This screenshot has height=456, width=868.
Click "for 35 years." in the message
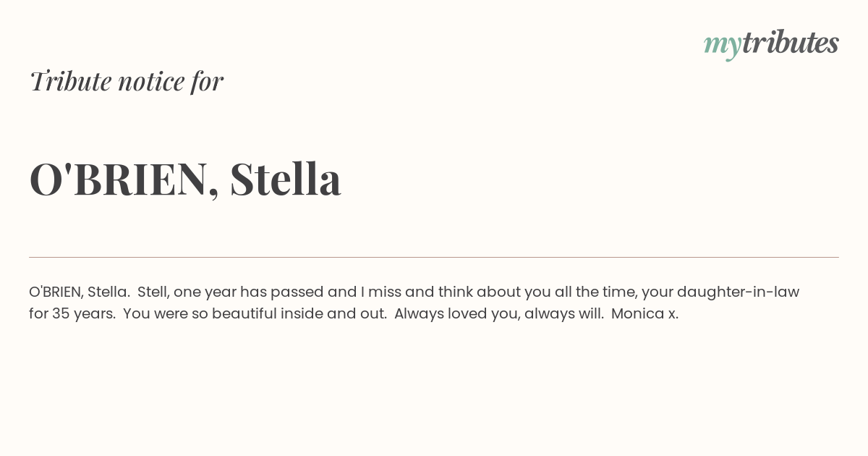coord(72,314)
